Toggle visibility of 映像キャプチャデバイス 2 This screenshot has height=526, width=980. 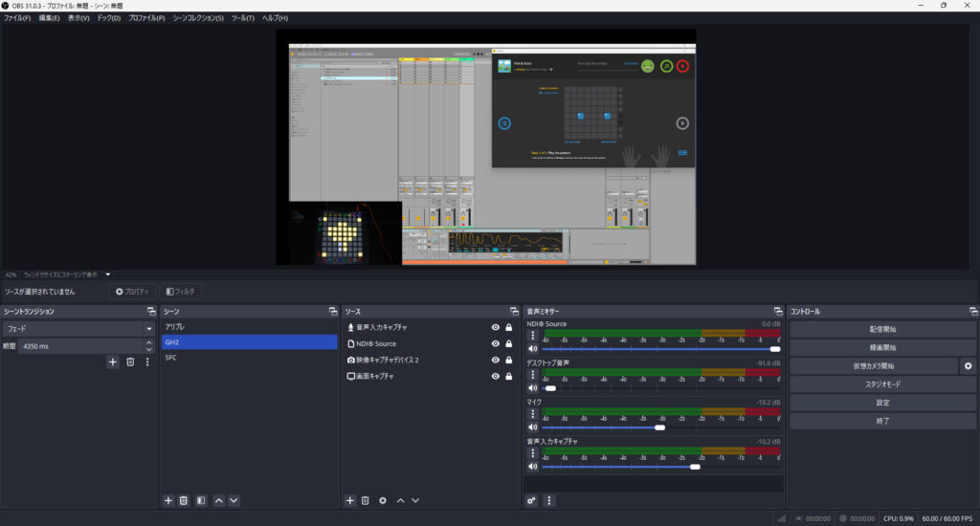[496, 360]
